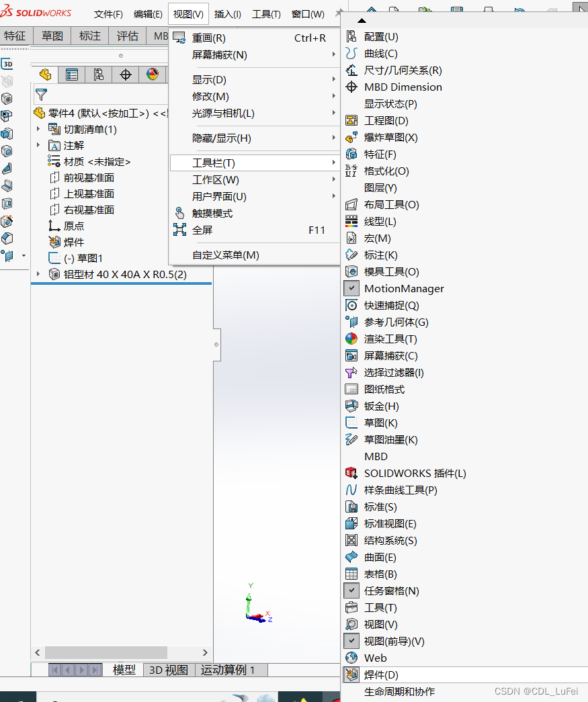
Task: Enable the 标准视图(E) toolbar
Action: 390,524
